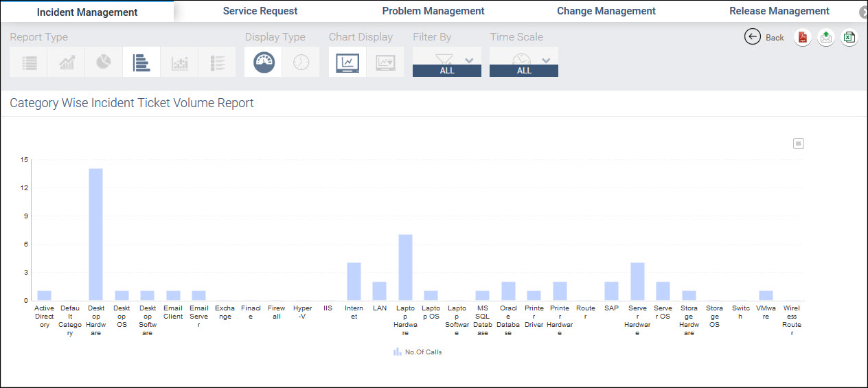Click the Internet bar in chart
This screenshot has height=388, width=868.
[x=354, y=282]
